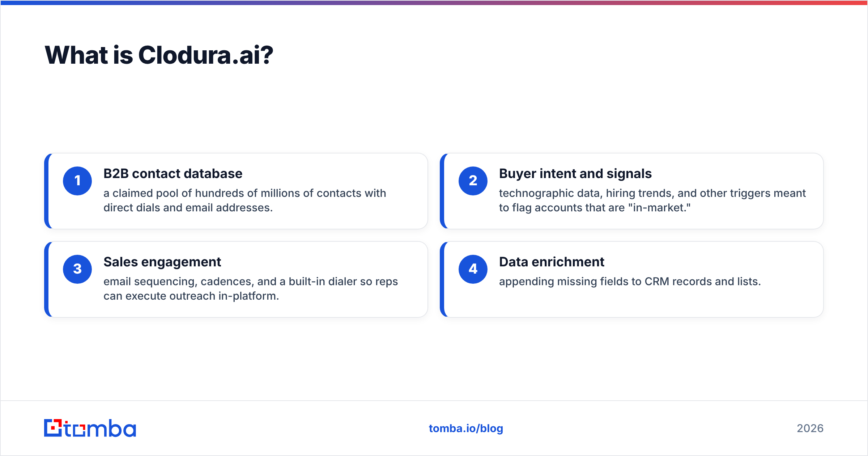Click the number 3 circle badge

pos(77,269)
